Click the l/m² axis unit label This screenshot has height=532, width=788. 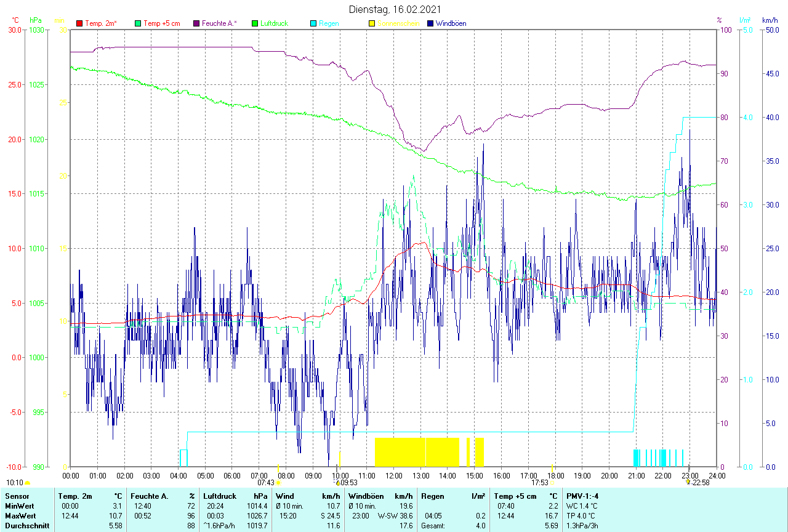(746, 20)
